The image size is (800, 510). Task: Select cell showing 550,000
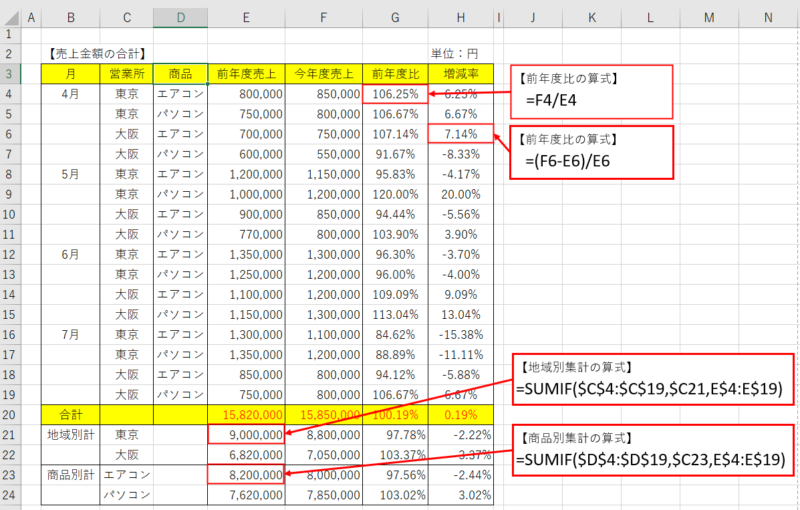tap(324, 154)
